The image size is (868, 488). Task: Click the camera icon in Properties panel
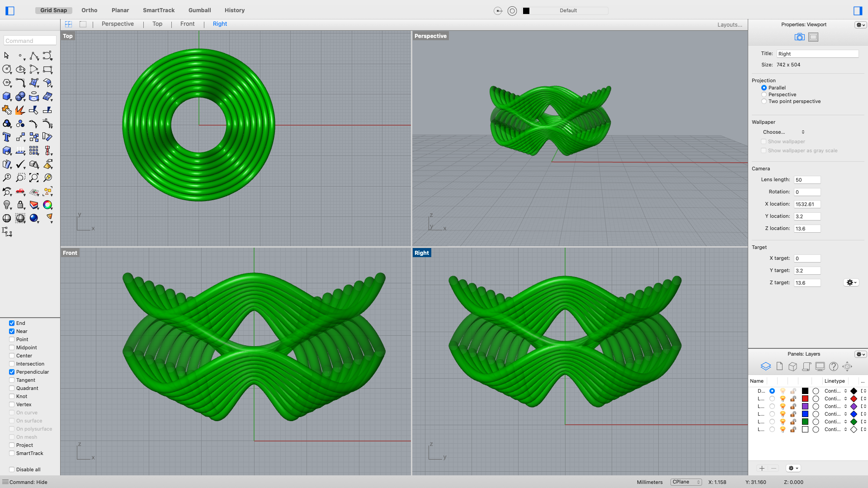click(799, 37)
